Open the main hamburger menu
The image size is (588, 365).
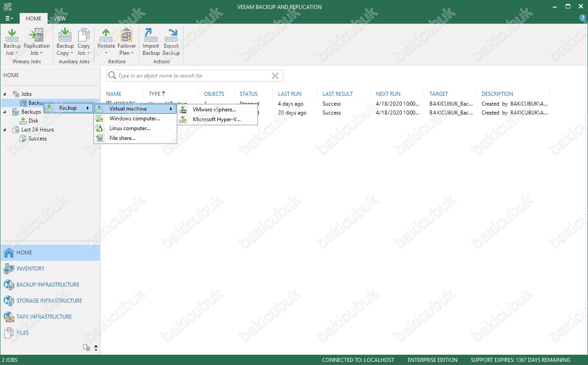(9, 18)
